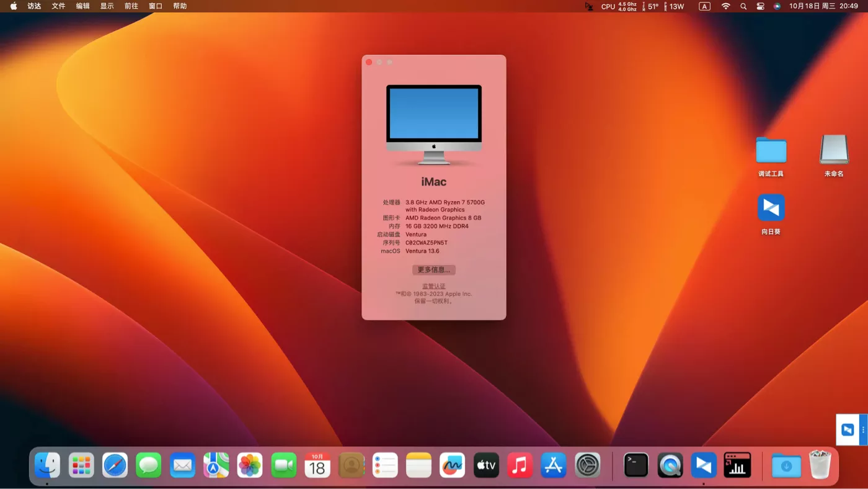This screenshot has height=489, width=868.
Task: Open Spotlight search from the menu bar
Action: pyautogui.click(x=743, y=6)
